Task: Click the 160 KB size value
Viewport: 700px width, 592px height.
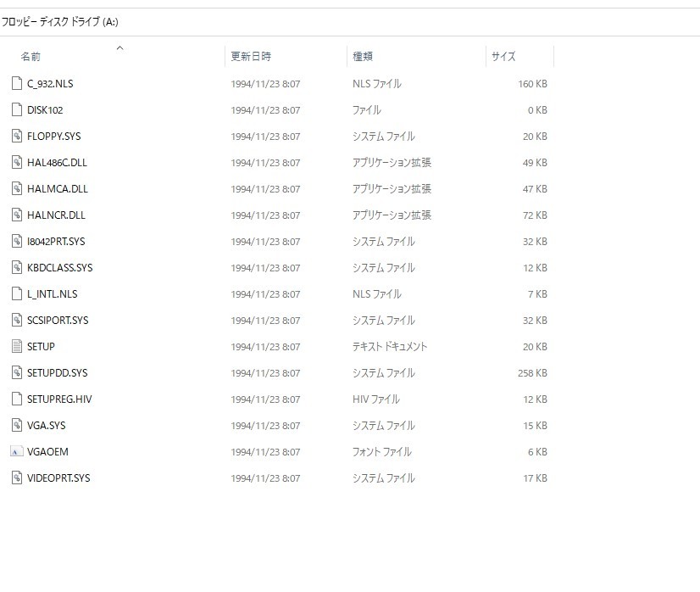Action: [x=532, y=84]
